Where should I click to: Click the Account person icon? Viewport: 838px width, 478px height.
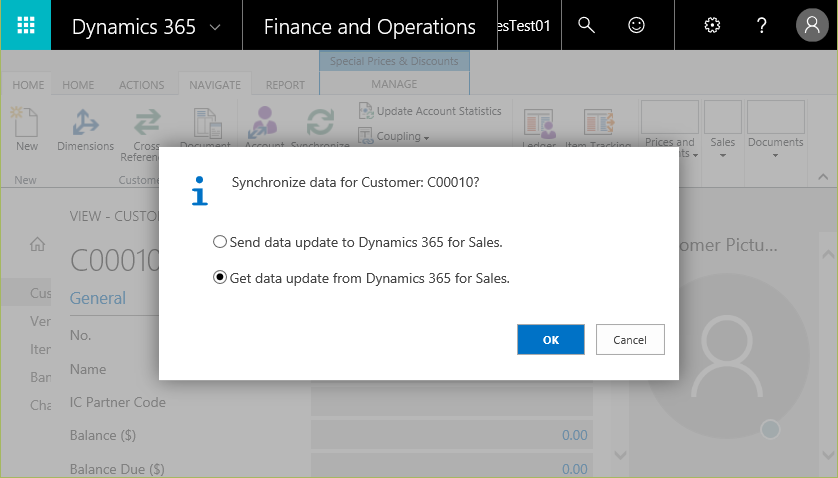(262, 123)
